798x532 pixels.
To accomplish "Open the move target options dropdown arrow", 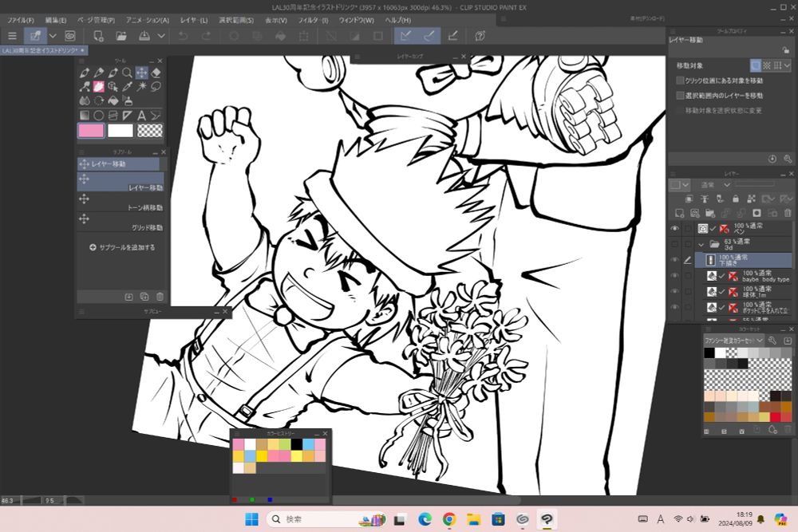I will click(x=788, y=65).
